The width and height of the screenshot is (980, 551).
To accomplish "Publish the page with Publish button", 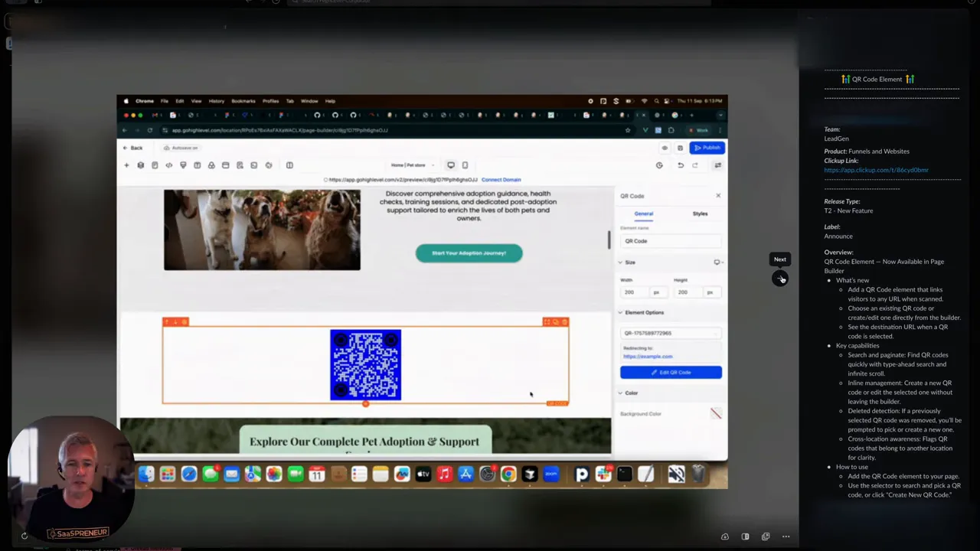I will point(707,148).
